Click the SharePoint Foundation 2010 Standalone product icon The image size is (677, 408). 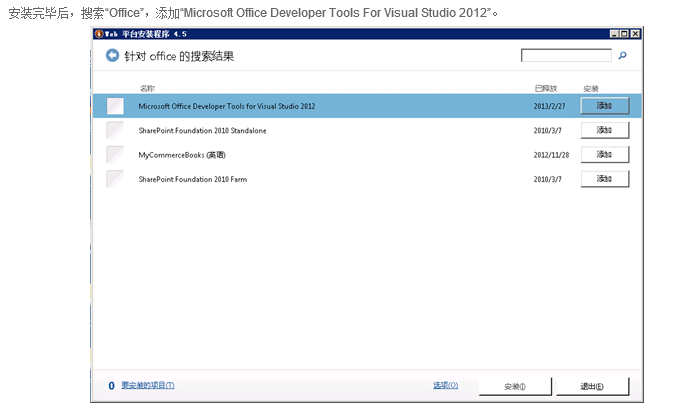[x=115, y=130]
